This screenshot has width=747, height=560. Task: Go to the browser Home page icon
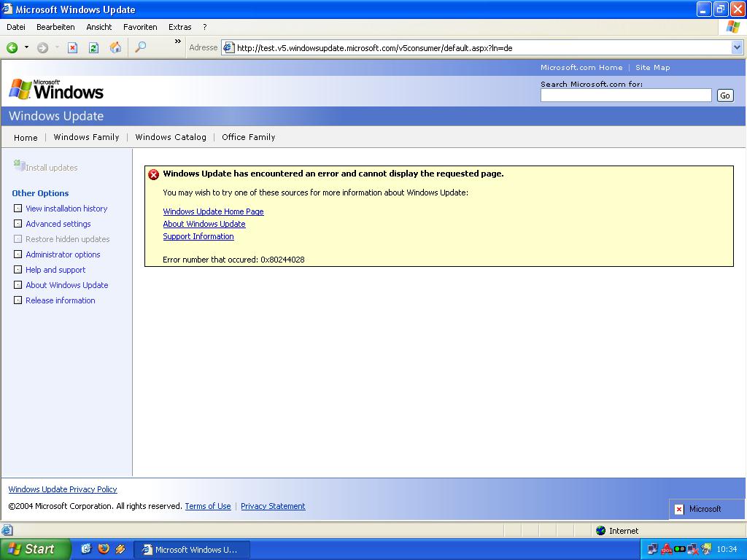(x=115, y=47)
